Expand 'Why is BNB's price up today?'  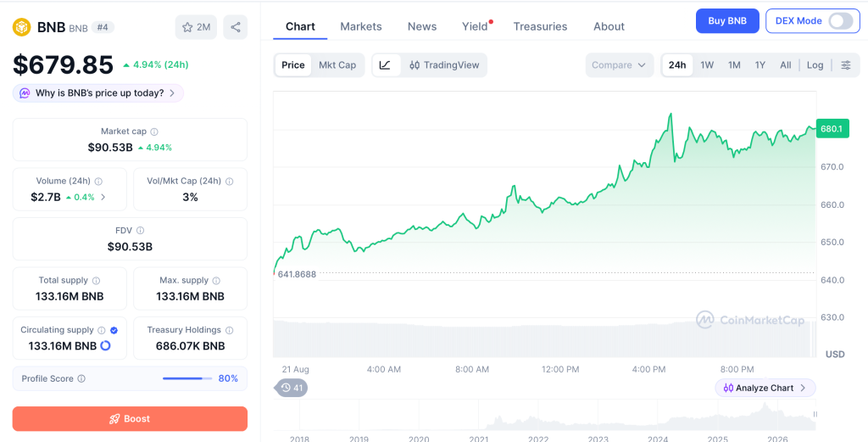98,93
